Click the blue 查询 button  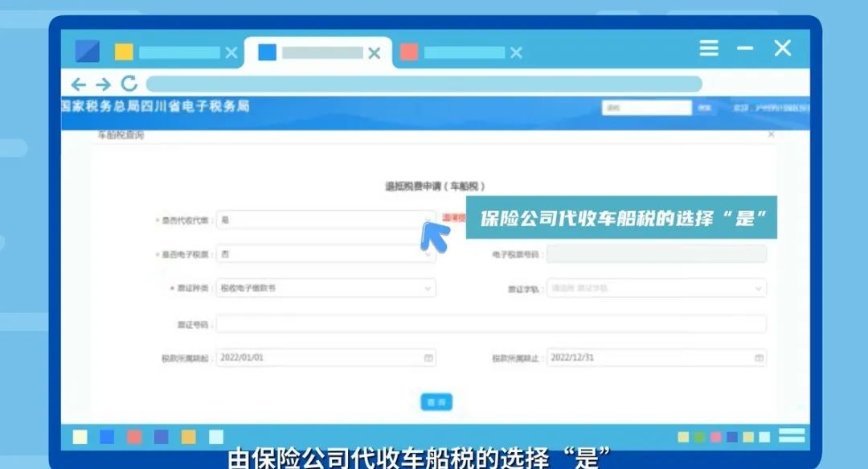(436, 402)
